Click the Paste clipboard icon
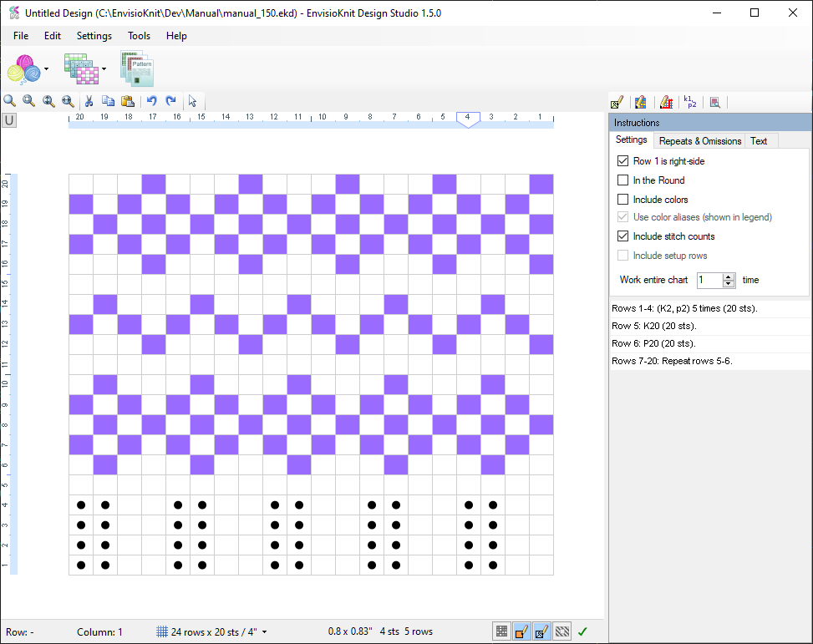The height and width of the screenshot is (644, 813). (128, 101)
